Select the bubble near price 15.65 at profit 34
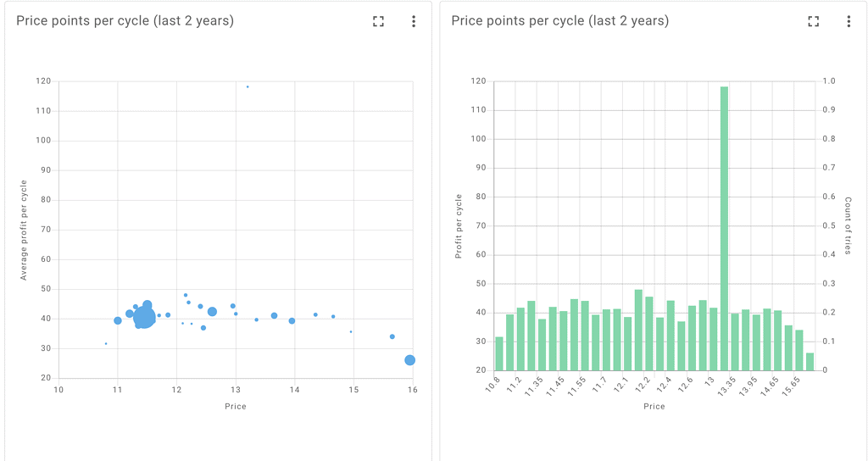The height and width of the screenshot is (461, 868). [x=392, y=336]
